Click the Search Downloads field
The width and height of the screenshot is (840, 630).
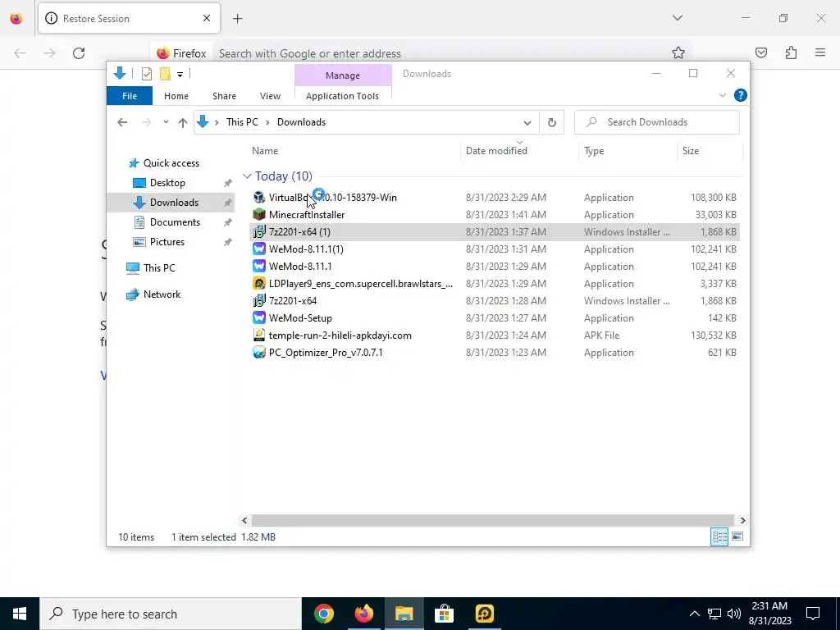tap(657, 122)
